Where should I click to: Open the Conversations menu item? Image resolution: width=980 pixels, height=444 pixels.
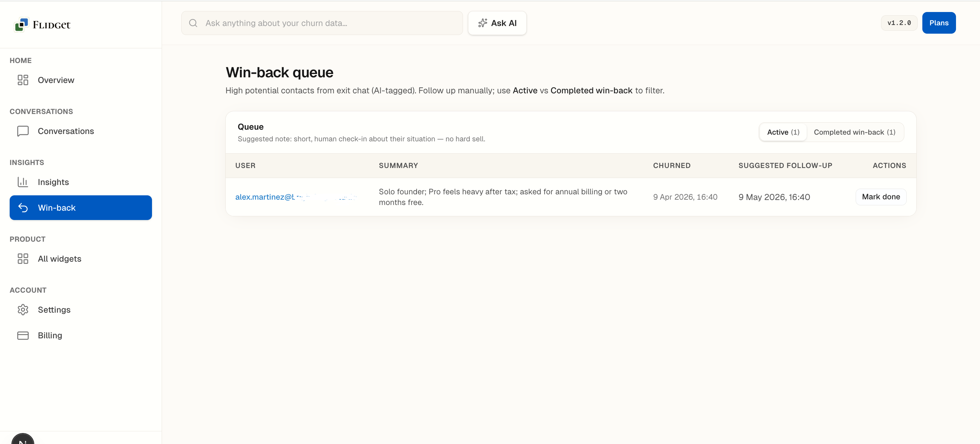coord(65,131)
